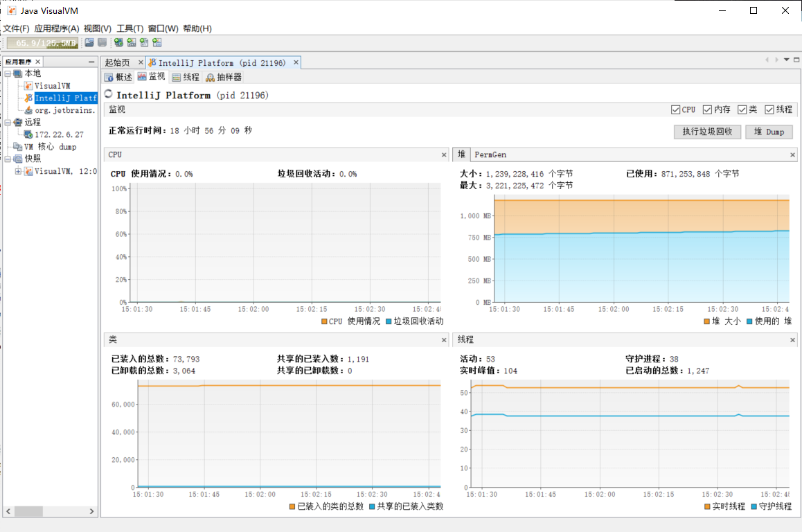
Task: Open the 线程 threads subtab
Action: (185, 78)
